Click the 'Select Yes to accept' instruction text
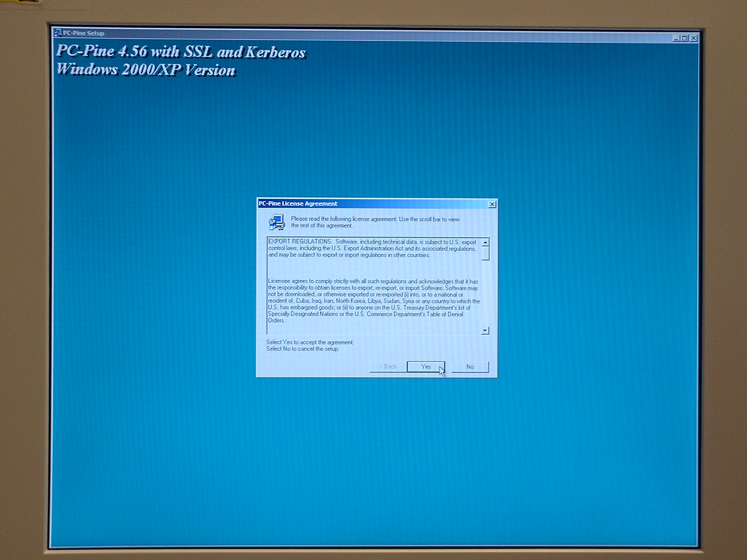 coord(310,343)
